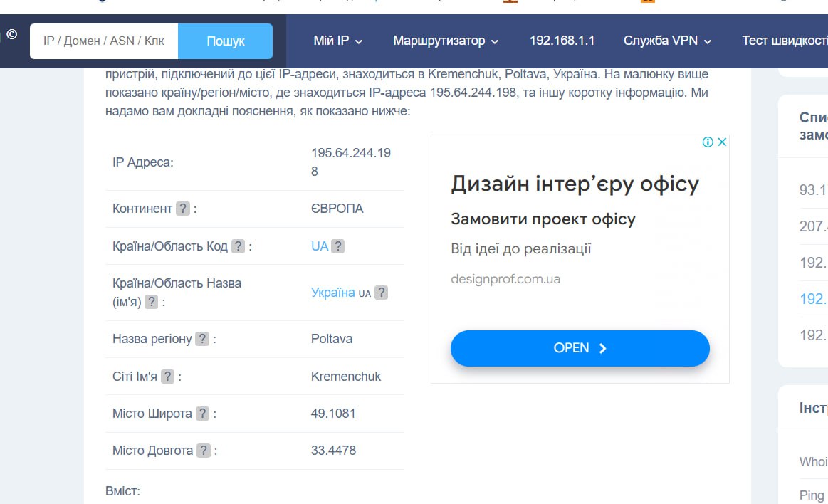The width and height of the screenshot is (828, 504).
Task: Click the Від ідеї до реалізації ad text
Action: point(520,248)
